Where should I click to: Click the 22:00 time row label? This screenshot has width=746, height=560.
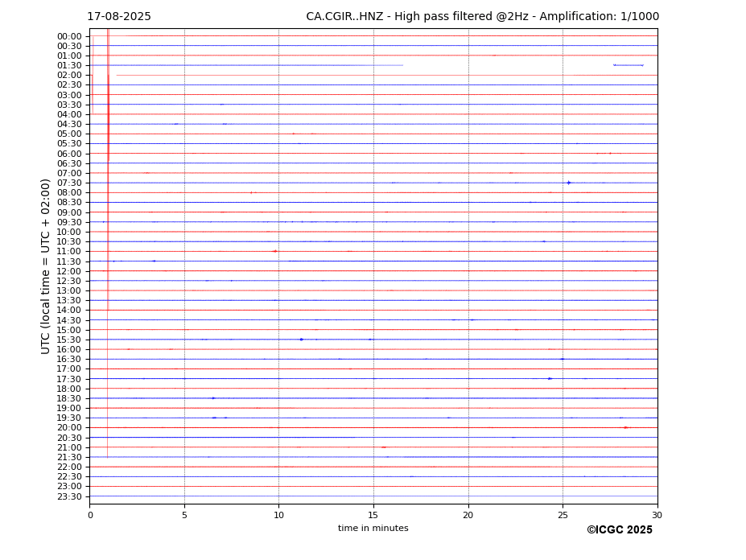coord(69,467)
